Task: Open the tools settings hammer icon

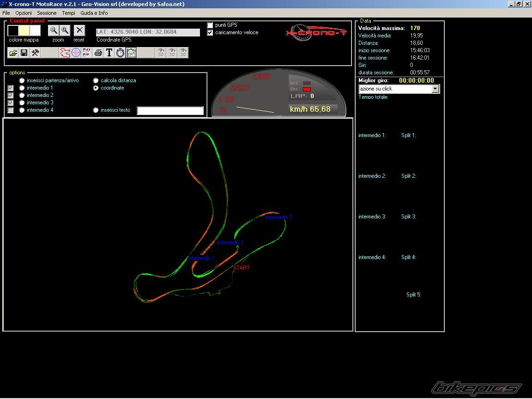Action: click(x=35, y=53)
